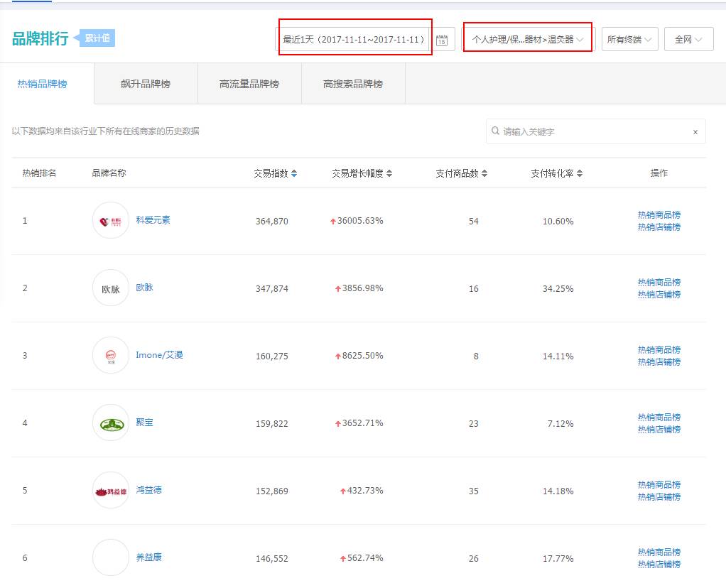Viewport: 726px width, 588px height.
Task: Sort by 交易增长幅度 column
Action: (389, 174)
